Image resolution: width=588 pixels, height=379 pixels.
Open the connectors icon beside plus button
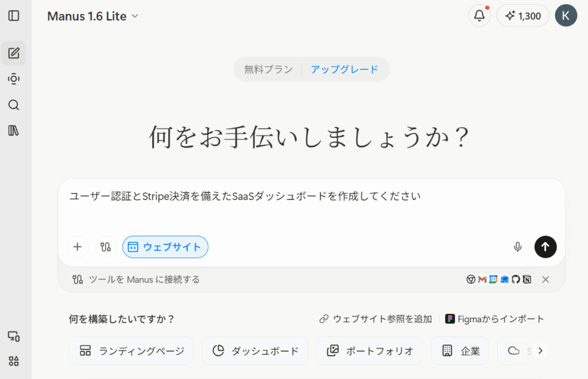(x=105, y=247)
